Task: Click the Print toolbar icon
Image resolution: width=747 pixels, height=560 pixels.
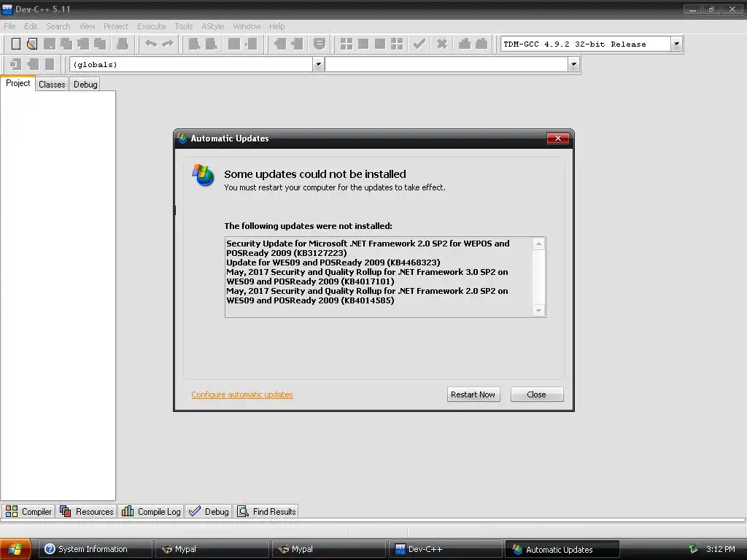Action: [123, 44]
